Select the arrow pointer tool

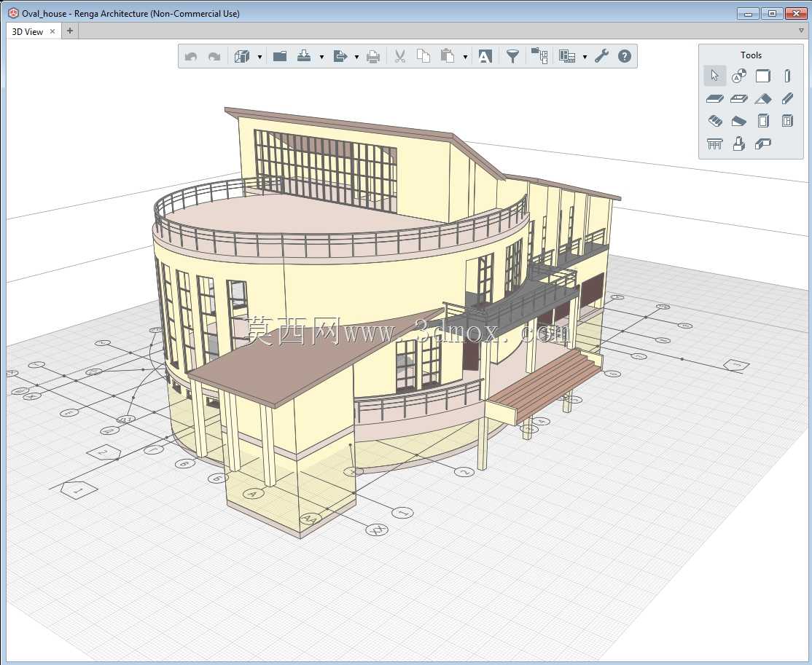click(714, 76)
